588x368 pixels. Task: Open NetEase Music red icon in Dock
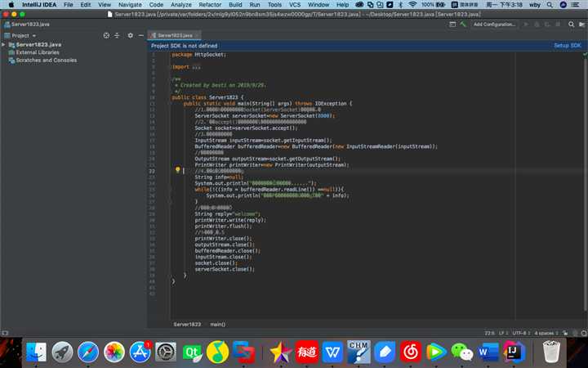pyautogui.click(x=411, y=352)
